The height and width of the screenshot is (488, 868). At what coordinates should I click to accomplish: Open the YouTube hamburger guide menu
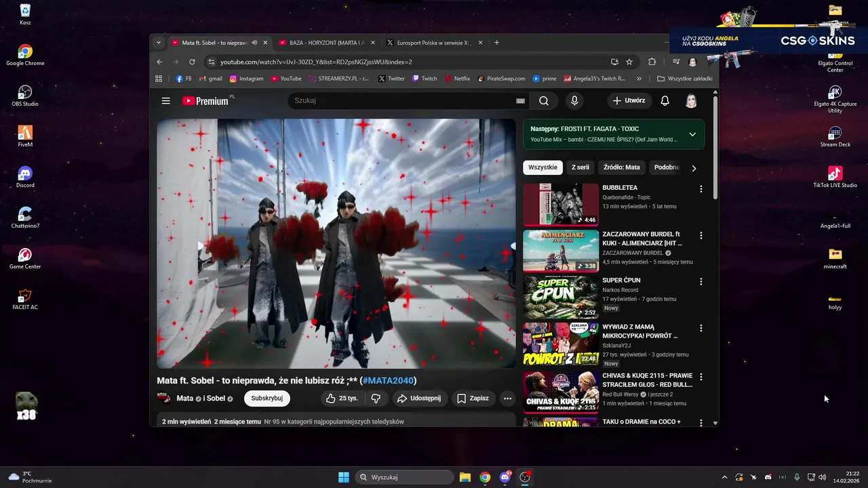(x=165, y=101)
